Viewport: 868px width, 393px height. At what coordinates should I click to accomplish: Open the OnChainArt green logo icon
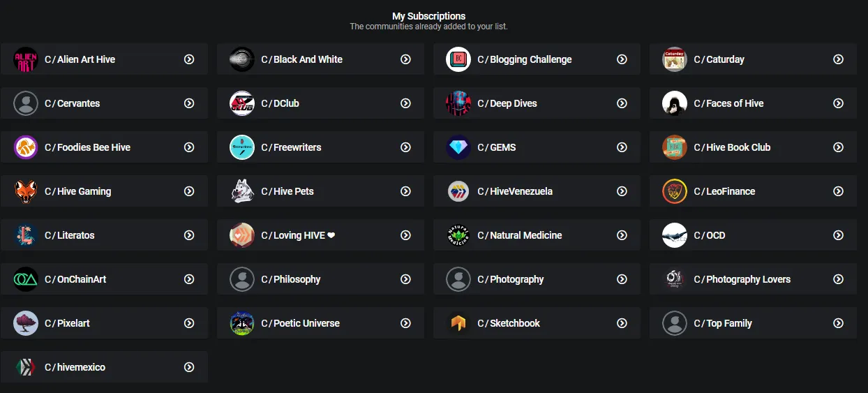[26, 279]
